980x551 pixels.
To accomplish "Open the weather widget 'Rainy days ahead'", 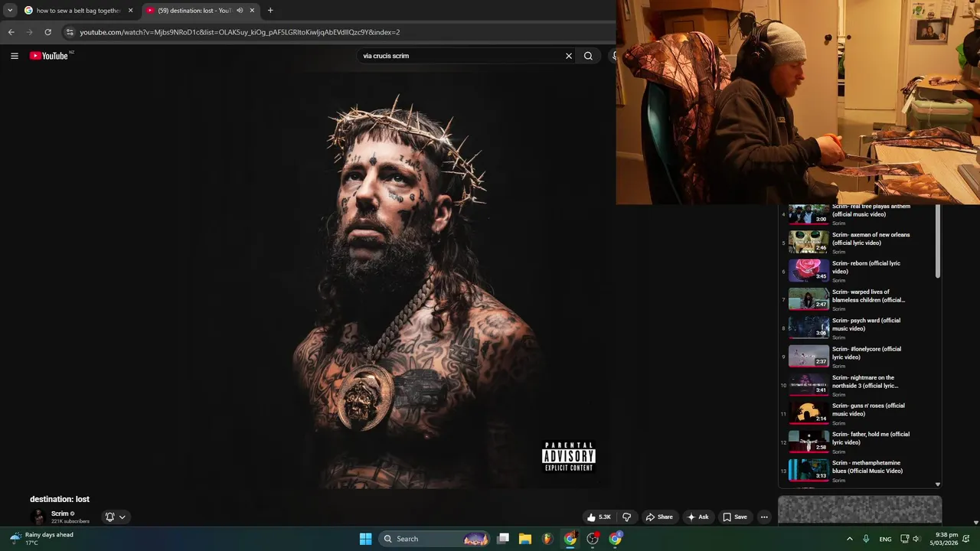I will [42, 539].
